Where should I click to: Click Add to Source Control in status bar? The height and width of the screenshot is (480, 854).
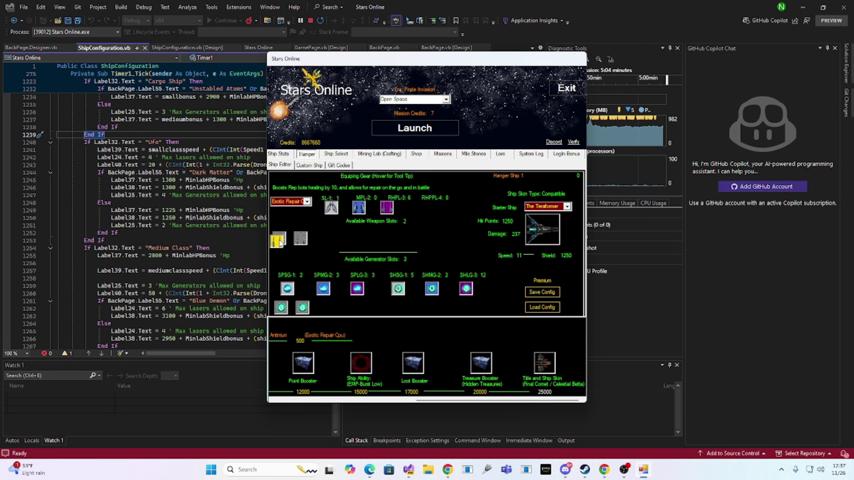click(732, 453)
